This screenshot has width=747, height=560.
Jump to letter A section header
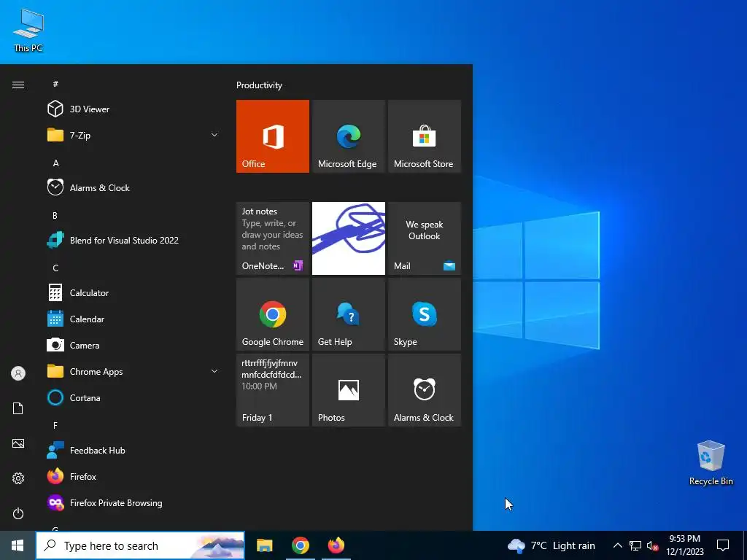point(55,163)
